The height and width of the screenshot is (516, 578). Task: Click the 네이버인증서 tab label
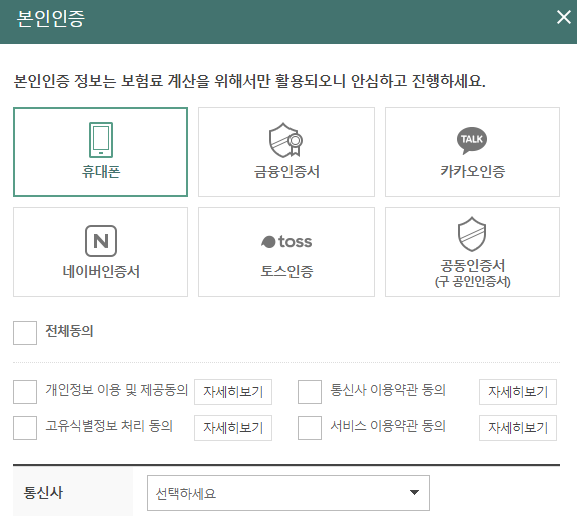click(101, 272)
